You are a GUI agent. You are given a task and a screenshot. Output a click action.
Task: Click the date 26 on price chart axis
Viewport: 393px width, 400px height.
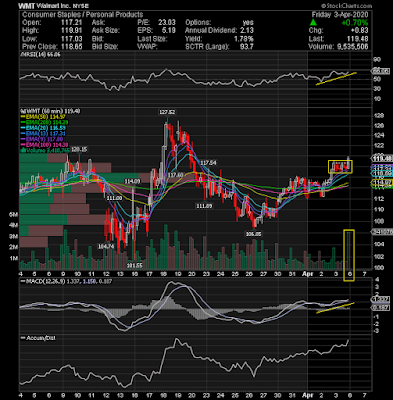coord(249,274)
